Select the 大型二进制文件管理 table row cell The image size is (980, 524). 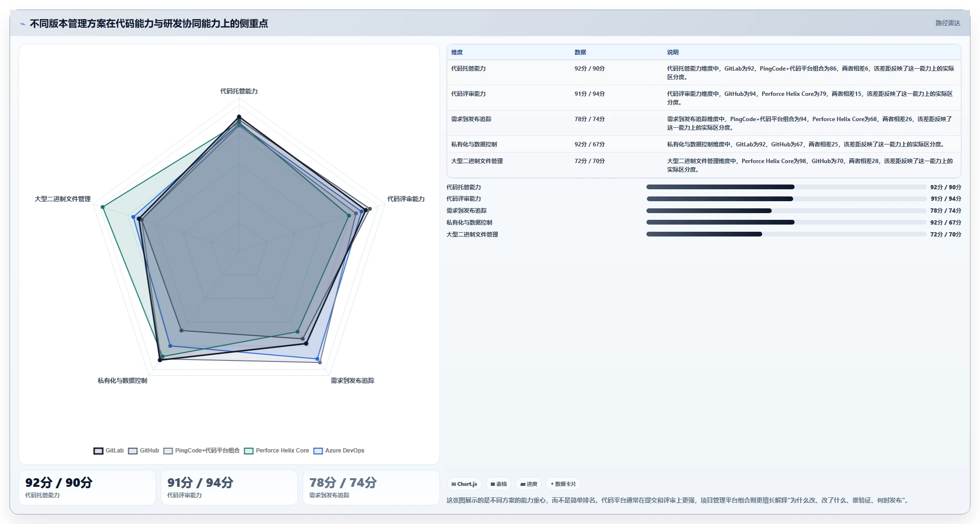pos(477,161)
